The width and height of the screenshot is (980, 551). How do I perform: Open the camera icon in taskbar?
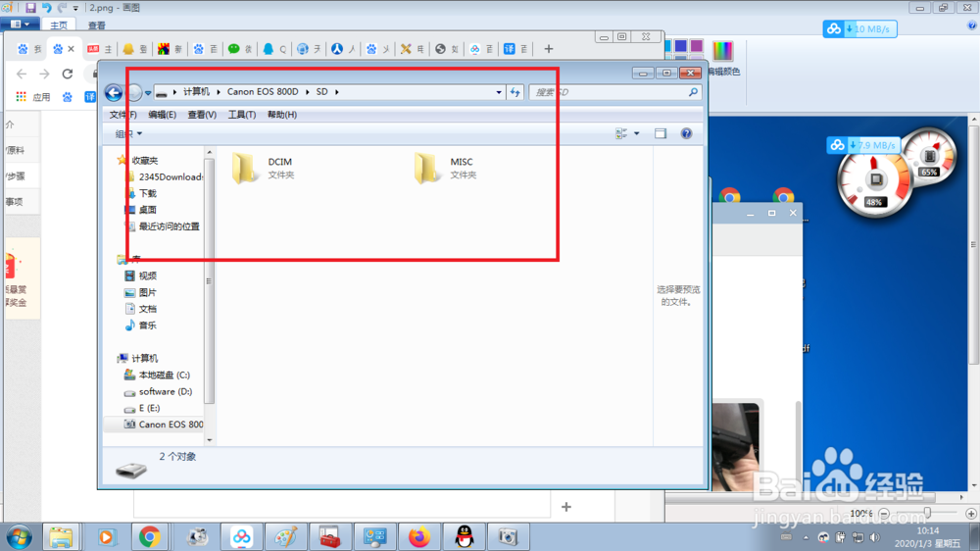[x=508, y=537]
